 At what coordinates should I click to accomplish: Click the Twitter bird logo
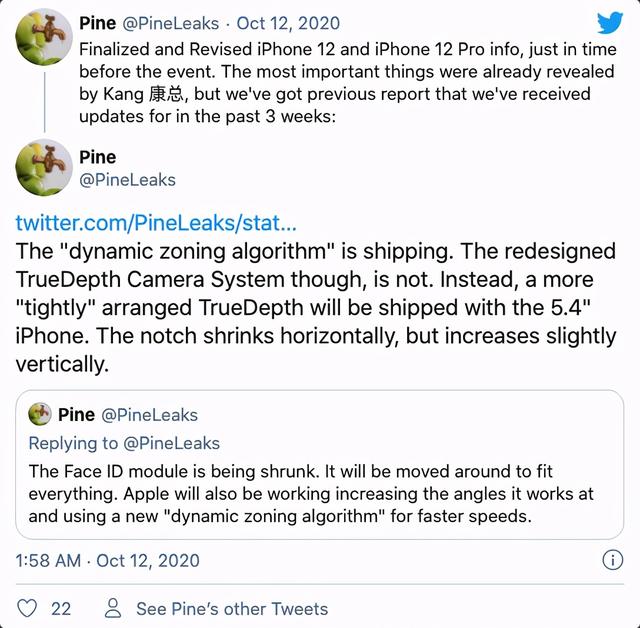click(610, 22)
